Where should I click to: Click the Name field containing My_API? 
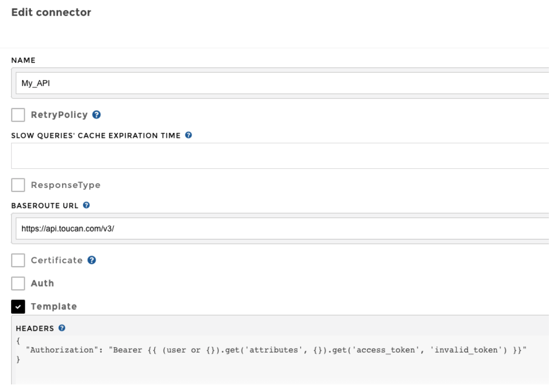click(x=278, y=83)
